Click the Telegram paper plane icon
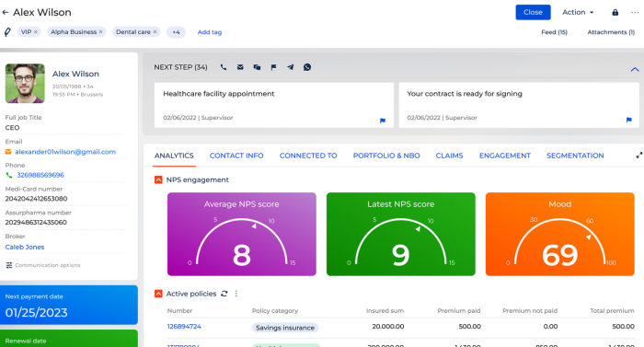This screenshot has width=644, height=347. [x=291, y=67]
